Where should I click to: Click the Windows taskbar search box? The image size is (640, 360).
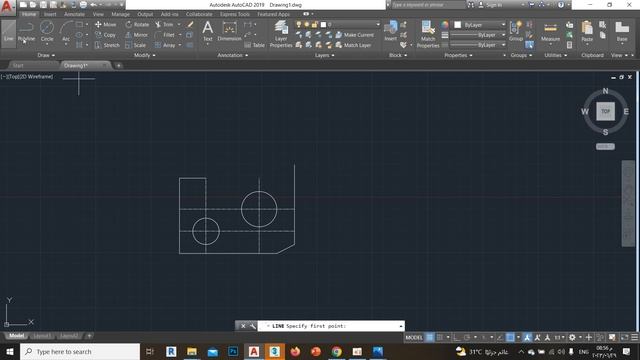80,351
